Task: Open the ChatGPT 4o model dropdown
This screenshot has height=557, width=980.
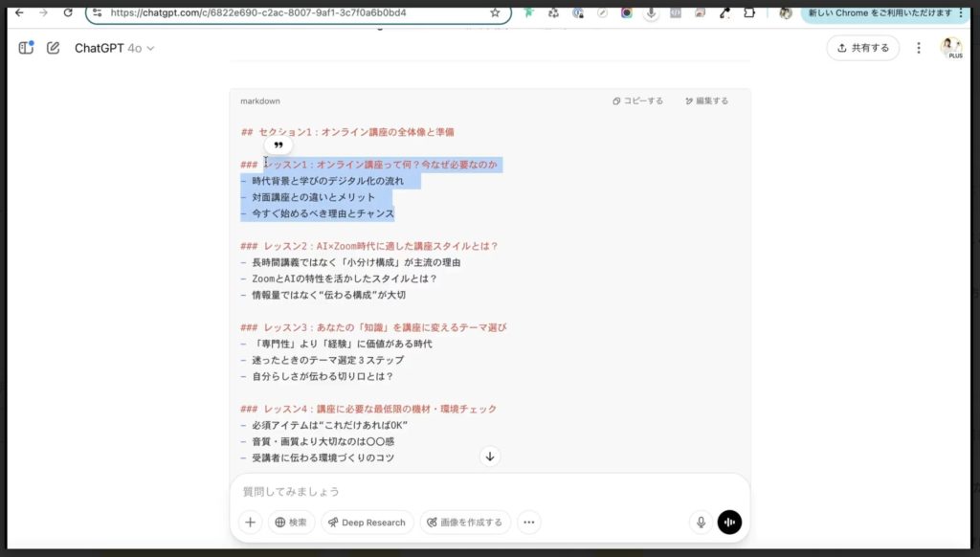Action: (112, 48)
